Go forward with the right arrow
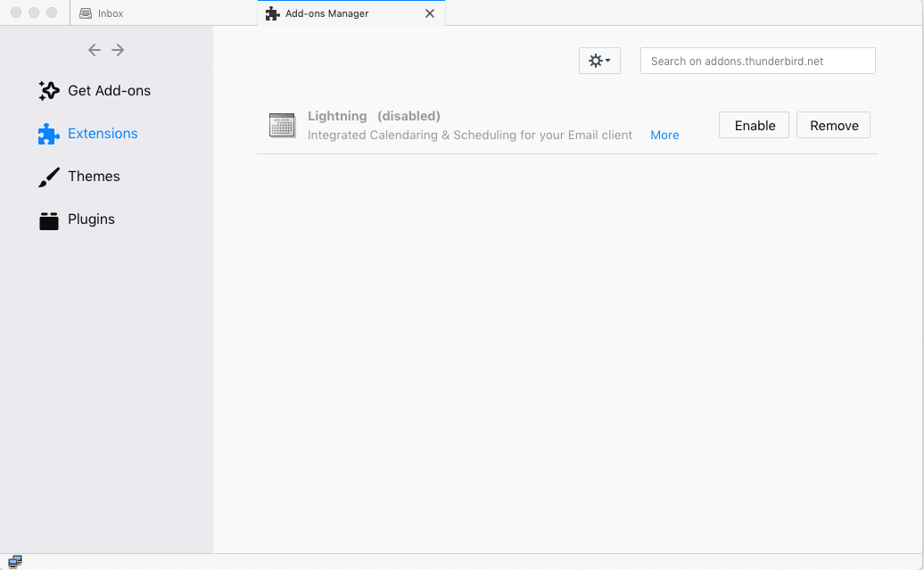This screenshot has height=570, width=924. click(x=118, y=50)
